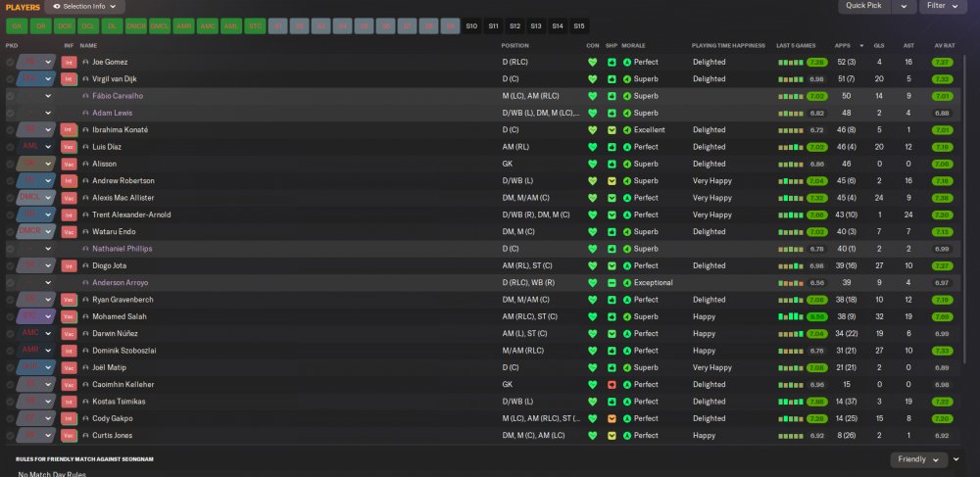
Task: Click the player profile icon beside Darwin Núñez
Action: pos(85,333)
